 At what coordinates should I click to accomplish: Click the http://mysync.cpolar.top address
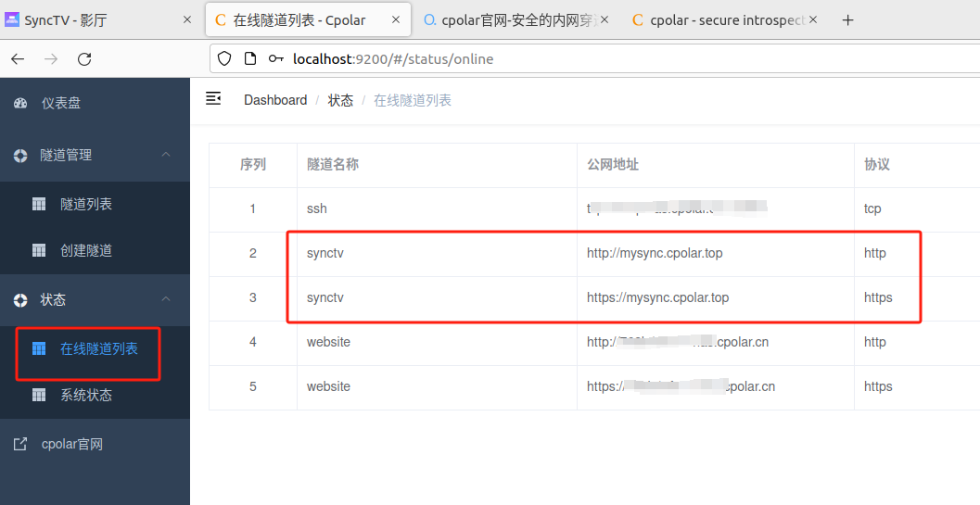tap(655, 253)
